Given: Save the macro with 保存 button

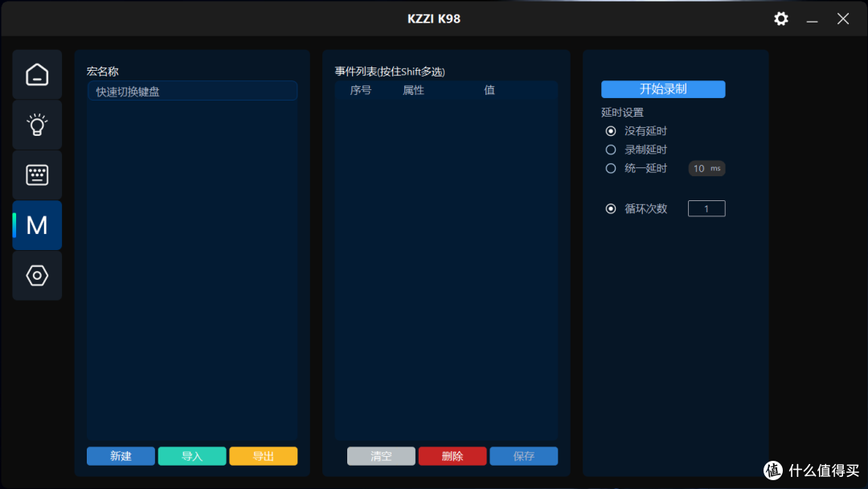Looking at the screenshot, I should [524, 456].
